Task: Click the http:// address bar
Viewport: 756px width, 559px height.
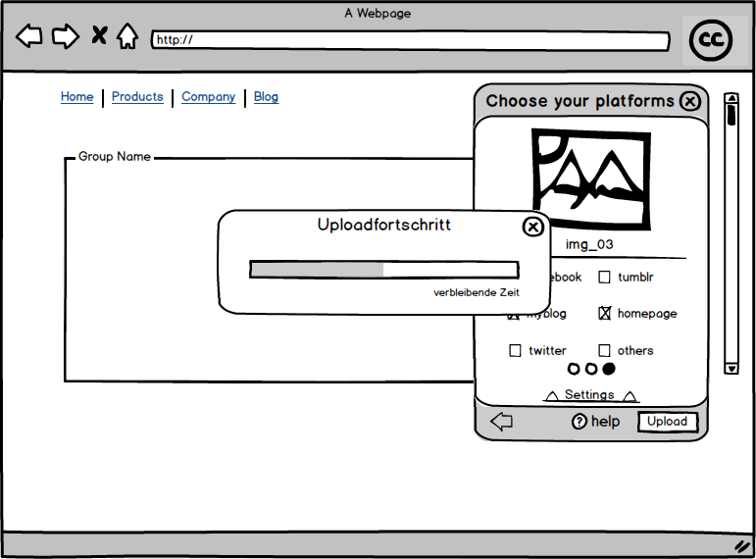Action: [410, 41]
